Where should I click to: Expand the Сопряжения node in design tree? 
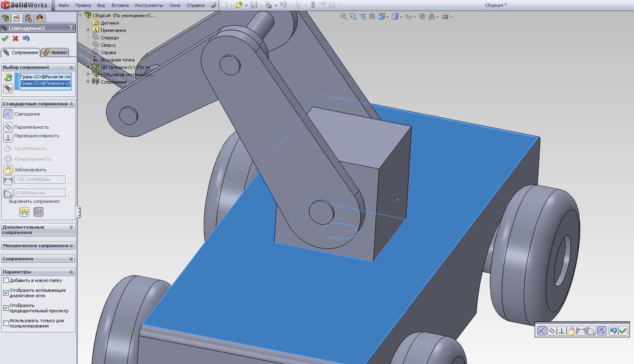click(88, 82)
